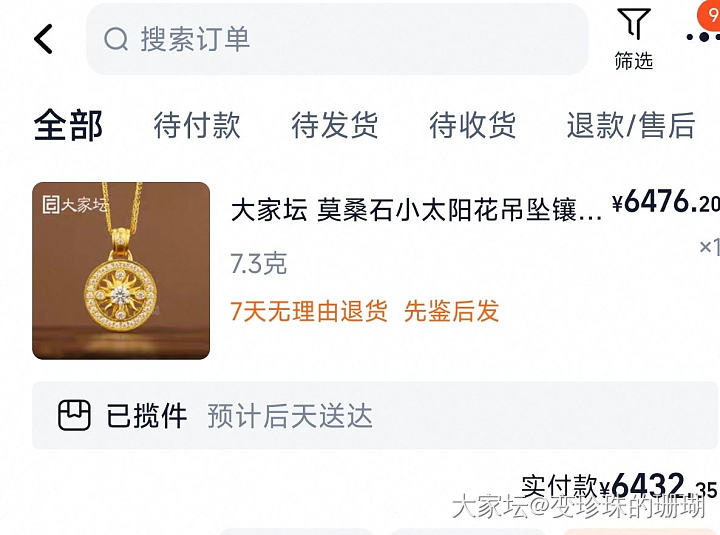Image resolution: width=720 pixels, height=535 pixels.
Task: Open the 待收货 tab
Action: click(472, 125)
